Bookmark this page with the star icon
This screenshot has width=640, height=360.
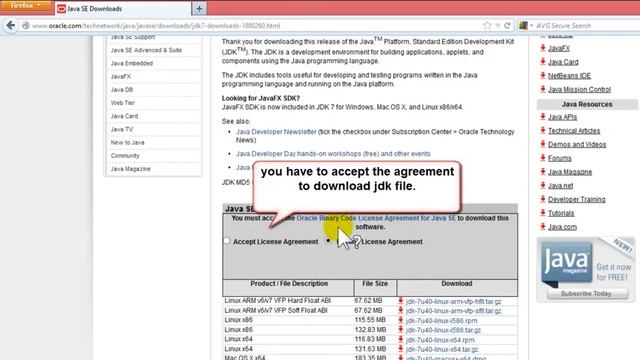(x=487, y=25)
